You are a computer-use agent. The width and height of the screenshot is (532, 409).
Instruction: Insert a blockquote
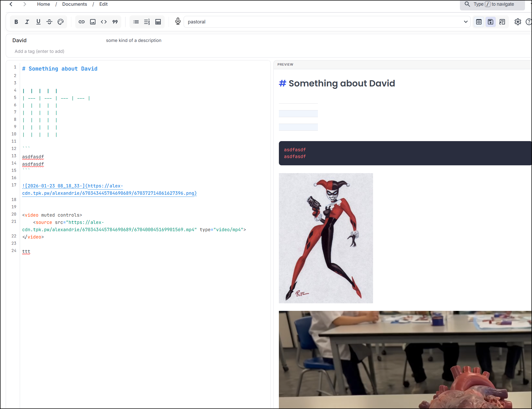click(115, 22)
